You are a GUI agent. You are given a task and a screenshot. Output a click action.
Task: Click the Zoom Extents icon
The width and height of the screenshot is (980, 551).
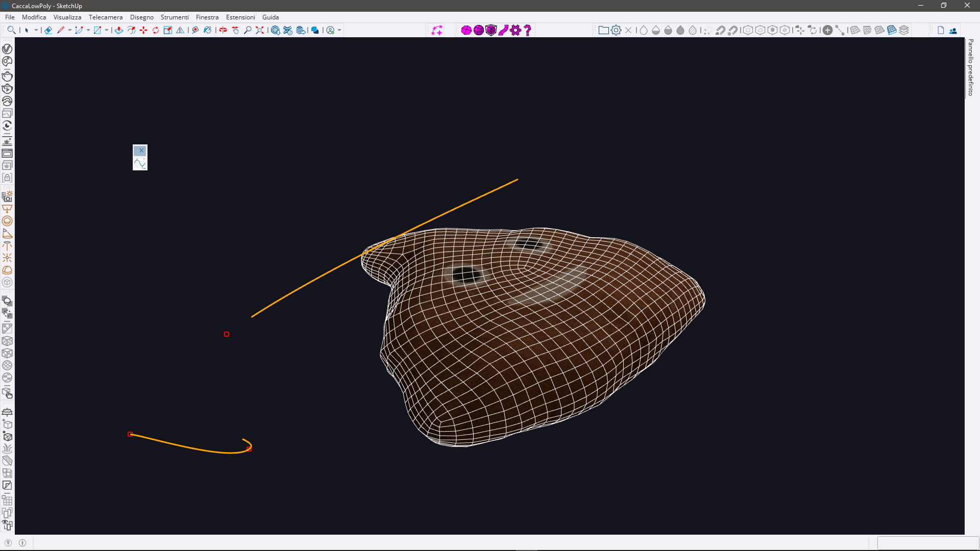point(260,30)
